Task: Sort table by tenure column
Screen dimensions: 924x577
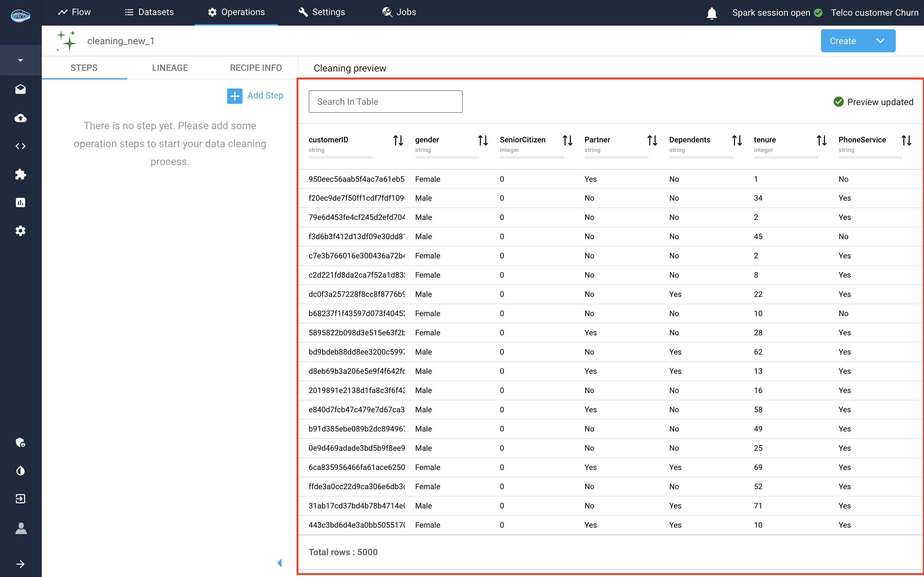Action: [x=822, y=140]
